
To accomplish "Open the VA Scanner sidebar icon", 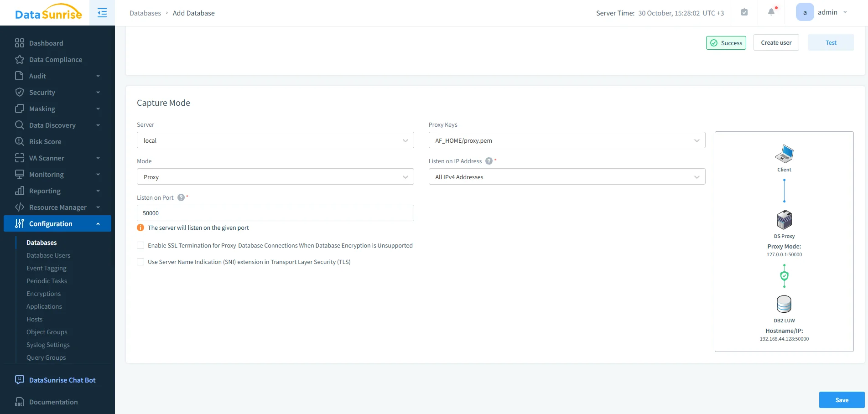I will coord(19,158).
